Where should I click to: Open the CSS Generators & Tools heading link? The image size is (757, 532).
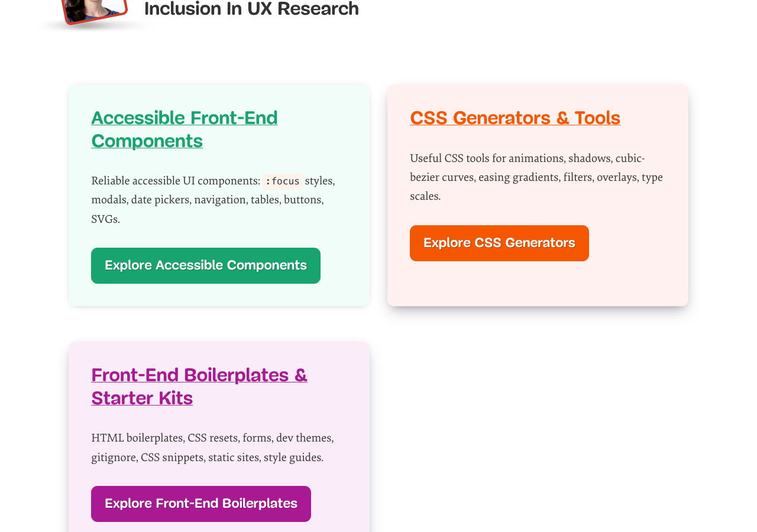[x=515, y=118]
